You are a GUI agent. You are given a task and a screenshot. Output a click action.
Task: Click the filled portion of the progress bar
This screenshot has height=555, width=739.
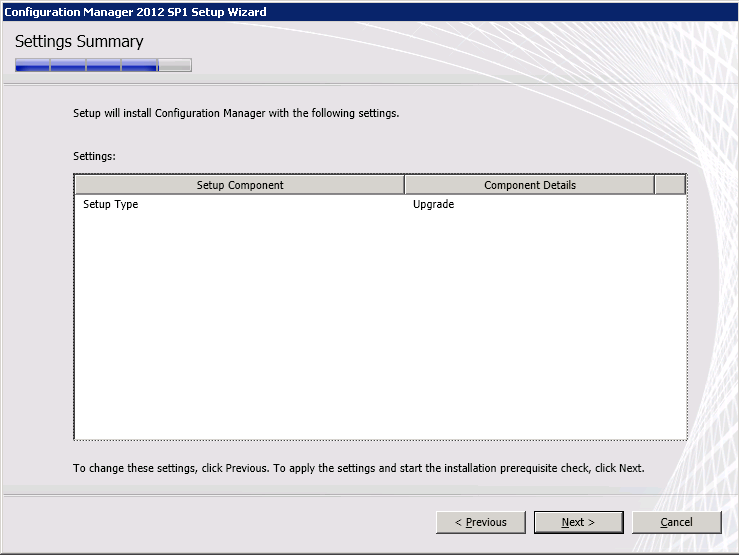[x=86, y=66]
